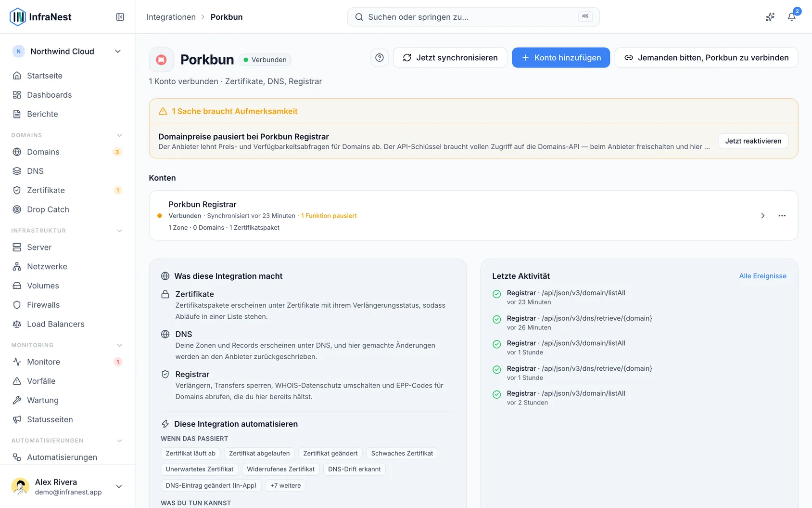Open the notifications bell
Viewport: 812px width, 508px height.
click(x=791, y=17)
